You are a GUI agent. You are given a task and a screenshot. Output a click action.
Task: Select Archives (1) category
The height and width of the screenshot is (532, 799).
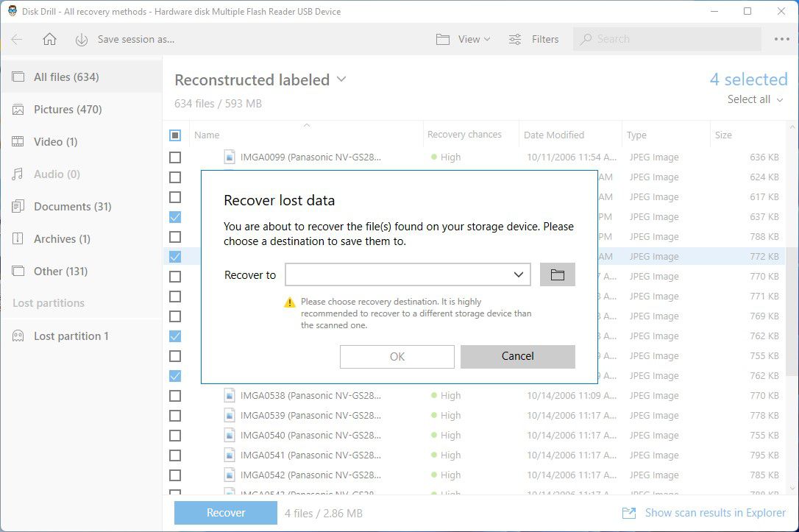[x=82, y=238]
